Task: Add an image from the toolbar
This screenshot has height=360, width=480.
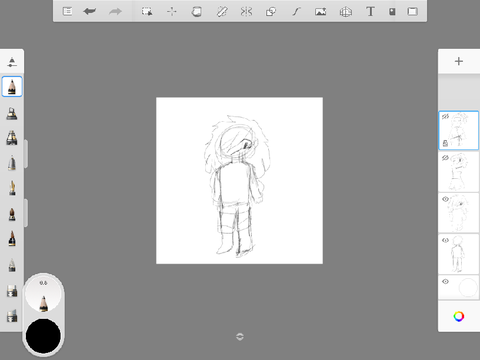Action: [x=321, y=12]
